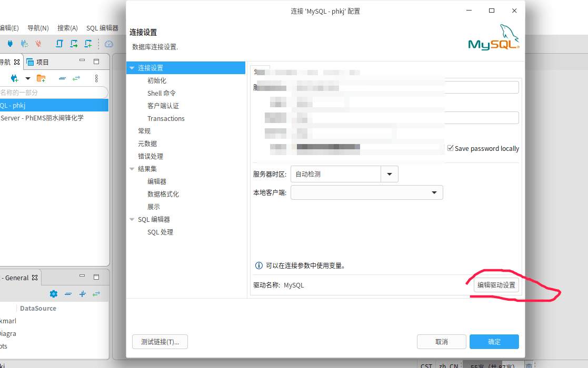
Task: Click the new connection plug icon
Action: click(14, 78)
